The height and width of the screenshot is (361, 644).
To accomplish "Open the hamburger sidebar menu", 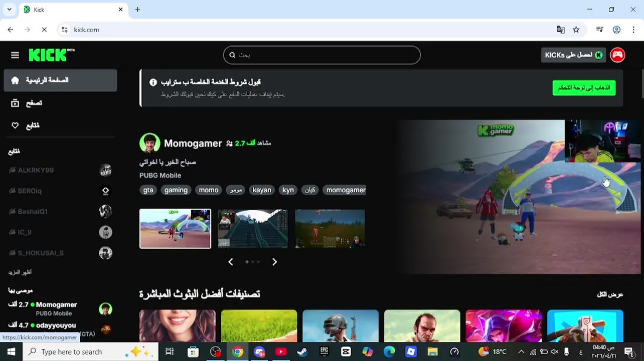I will (x=15, y=55).
